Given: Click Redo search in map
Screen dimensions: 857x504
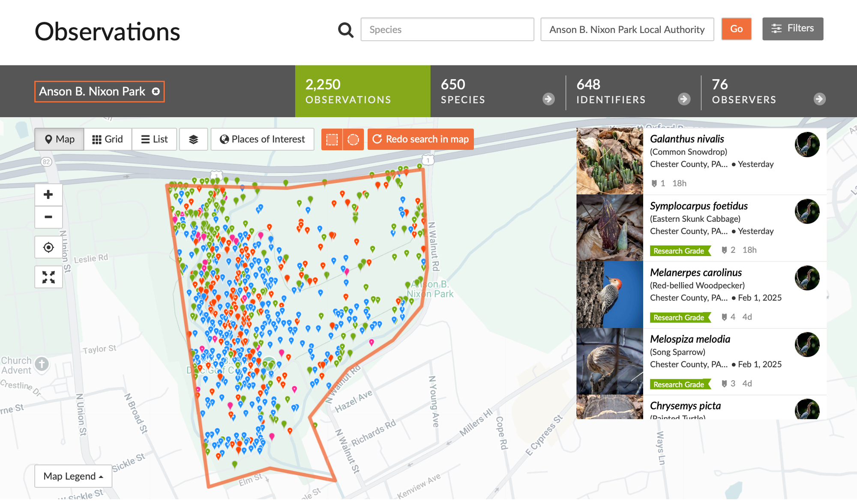Looking at the screenshot, I should [x=420, y=139].
